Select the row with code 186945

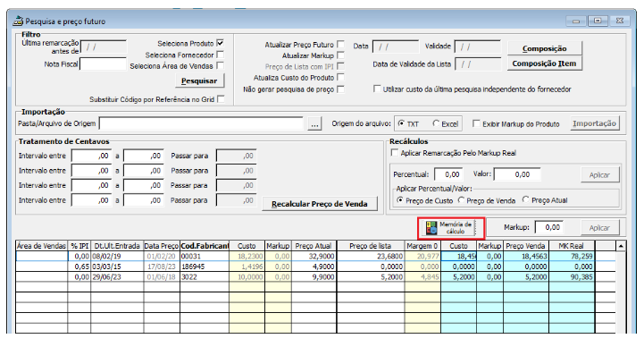[315, 267]
